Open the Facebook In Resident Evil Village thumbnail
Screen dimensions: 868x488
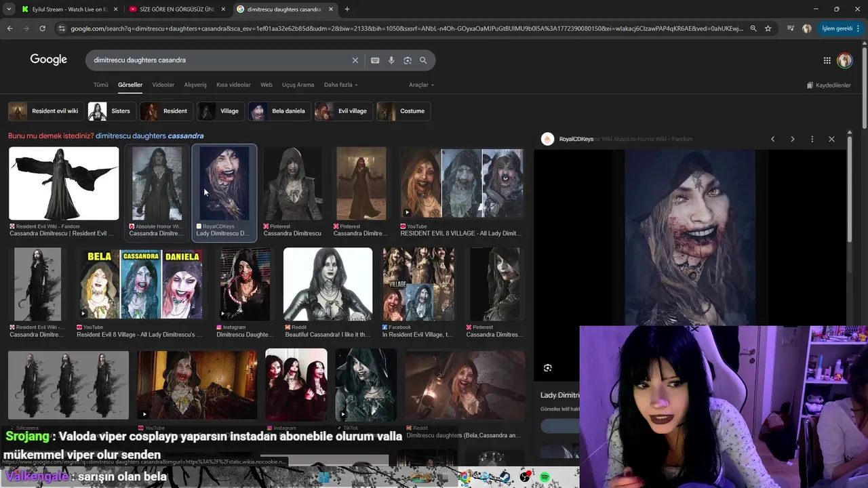pyautogui.click(x=418, y=284)
